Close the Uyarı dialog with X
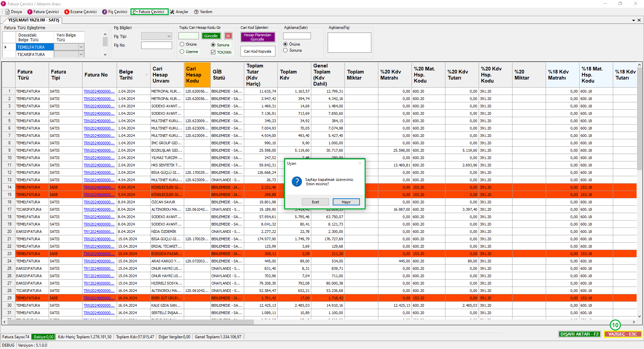The height and width of the screenshot is (349, 644). (x=360, y=163)
